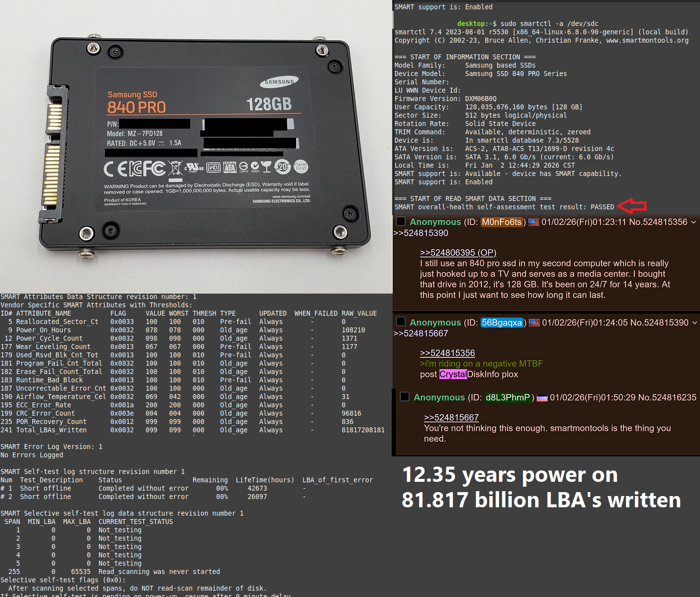Click the flag icon in the d8L3PhmP post
The image size is (700, 597).
tap(542, 398)
